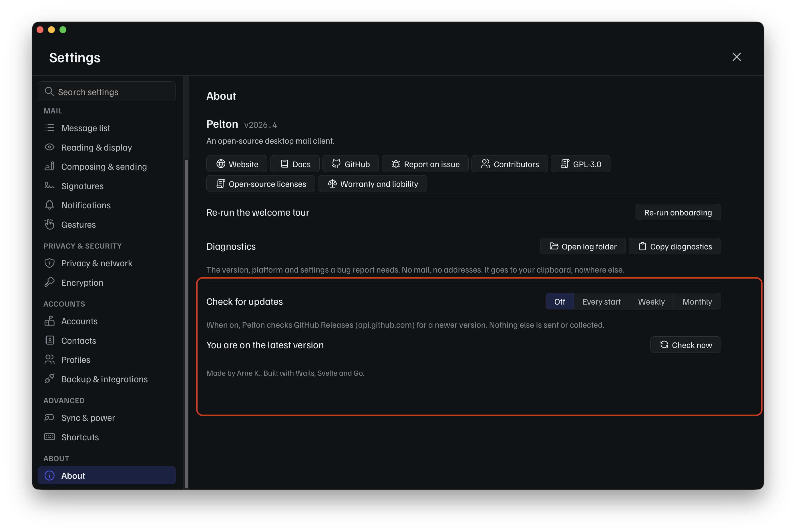Viewport: 796px width, 532px height.
Task: Click the globe icon on the Website button
Action: 221,164
